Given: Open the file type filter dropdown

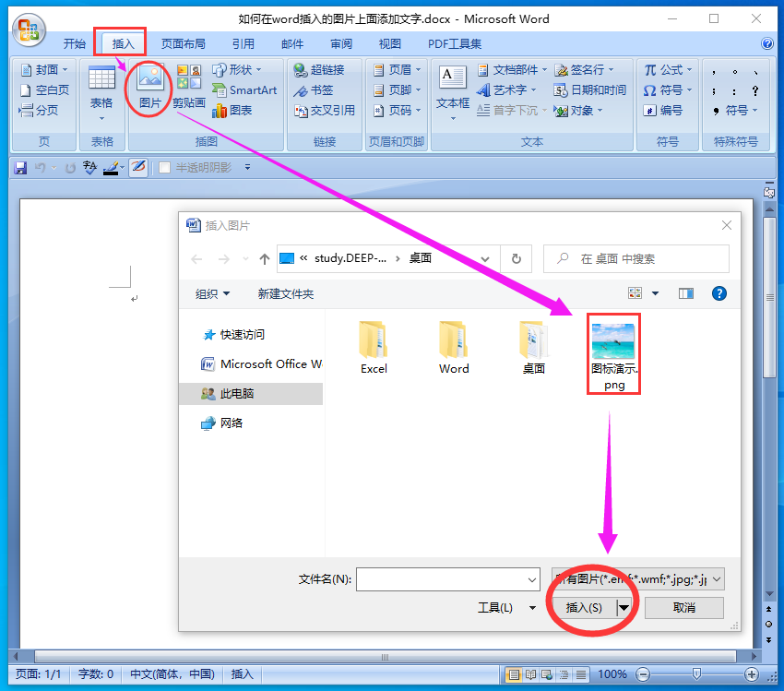Looking at the screenshot, I should pyautogui.click(x=638, y=579).
